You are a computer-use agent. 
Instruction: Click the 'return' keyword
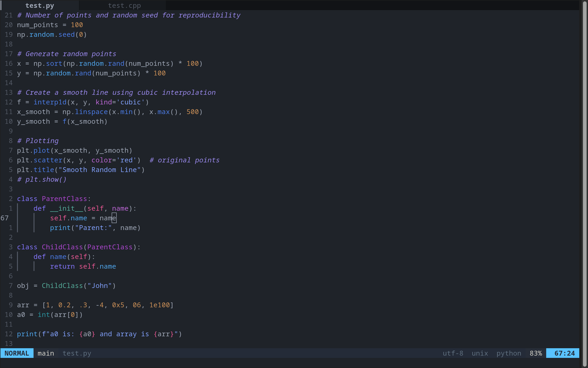click(x=62, y=266)
